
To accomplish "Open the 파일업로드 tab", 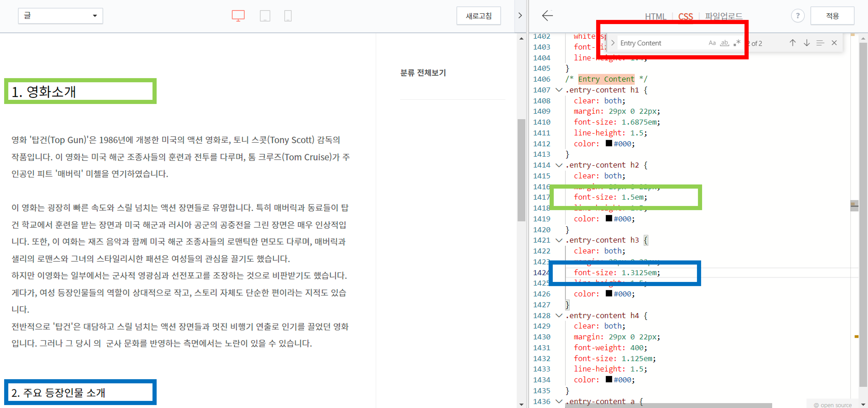I will click(723, 16).
